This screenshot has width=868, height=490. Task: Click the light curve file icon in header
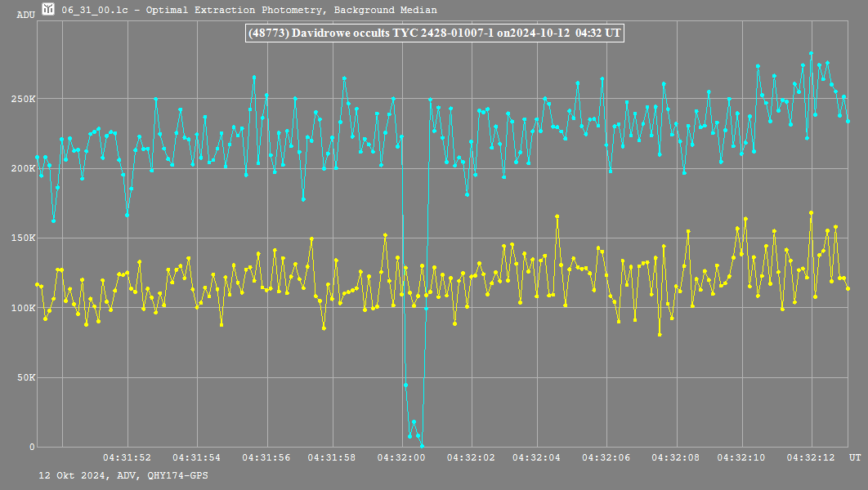[49, 10]
